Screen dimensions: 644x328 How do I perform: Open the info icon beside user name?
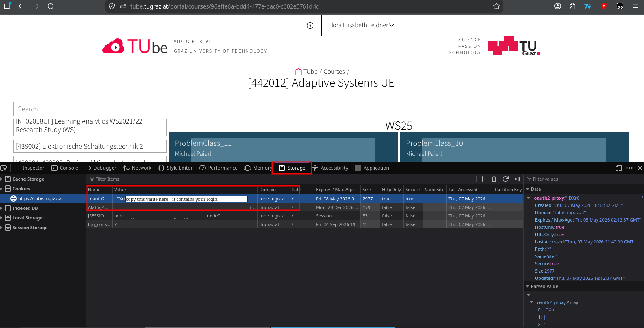coord(310,26)
